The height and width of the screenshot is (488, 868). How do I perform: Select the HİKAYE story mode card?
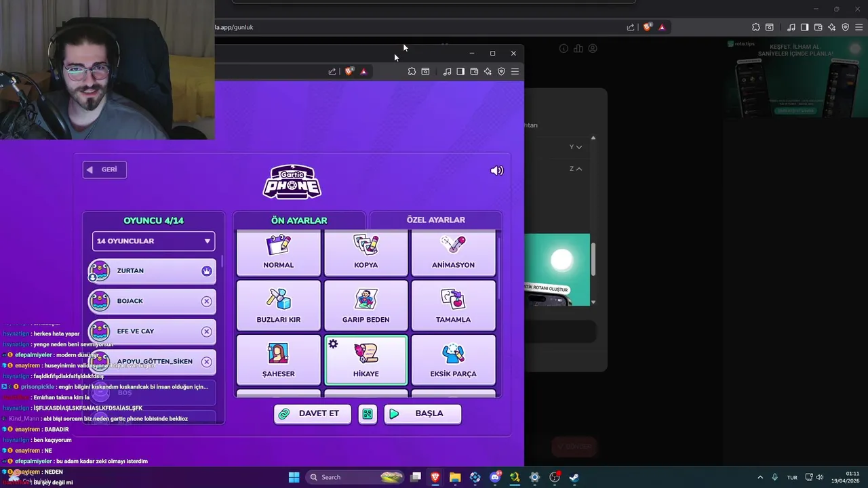tap(366, 360)
